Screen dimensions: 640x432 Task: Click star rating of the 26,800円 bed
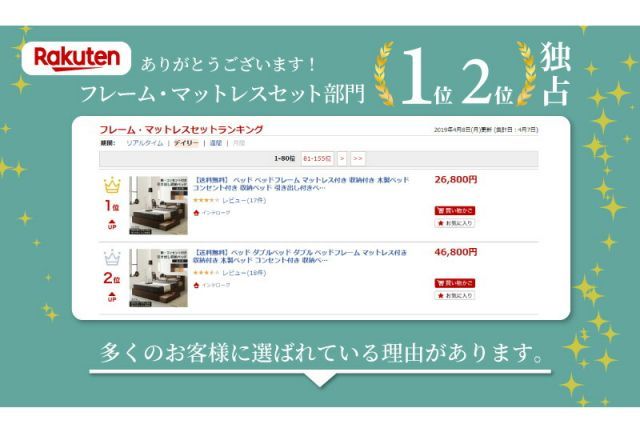(x=206, y=200)
